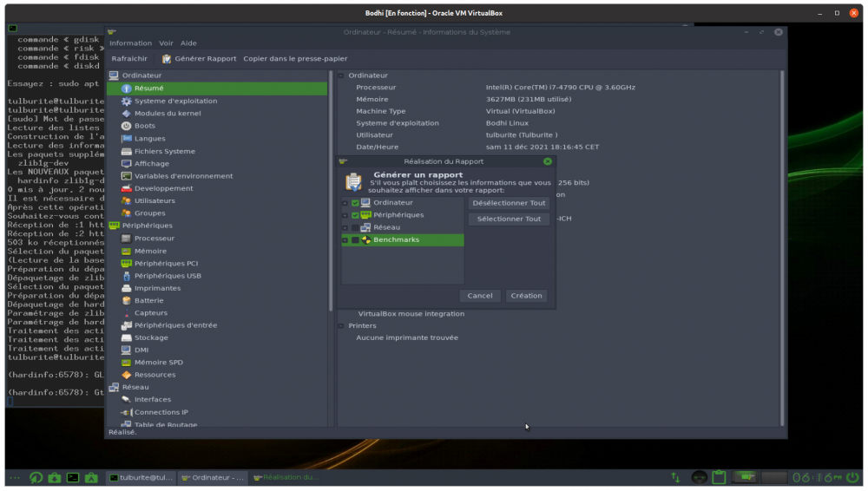
Task: Open the Interfaces network icon
Action: coord(126,400)
